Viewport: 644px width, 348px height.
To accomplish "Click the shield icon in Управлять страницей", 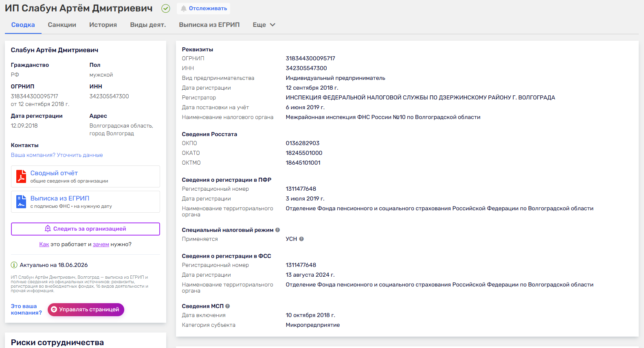I will (x=54, y=310).
